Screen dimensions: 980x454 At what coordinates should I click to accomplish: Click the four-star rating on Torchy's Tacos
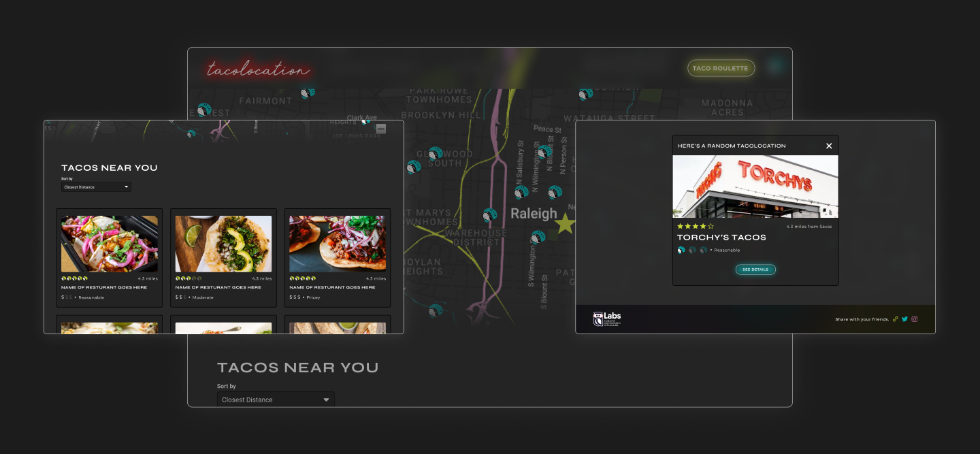[695, 226]
